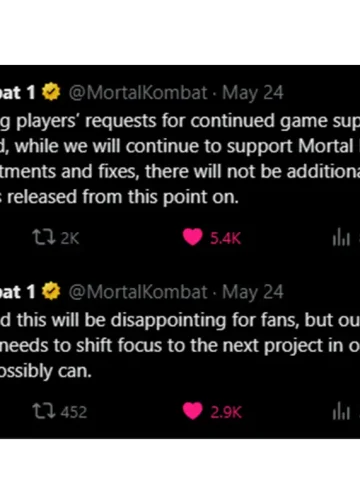Repost the tweet about disappointing fans
Image resolution: width=360 pixels, height=504 pixels.
(x=44, y=411)
